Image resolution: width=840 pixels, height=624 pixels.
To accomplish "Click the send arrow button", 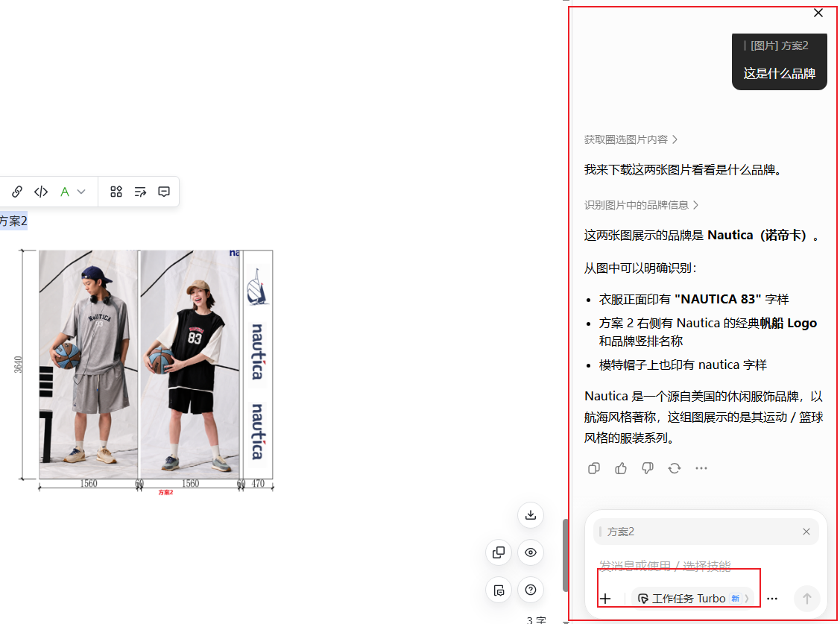I will coord(806,599).
